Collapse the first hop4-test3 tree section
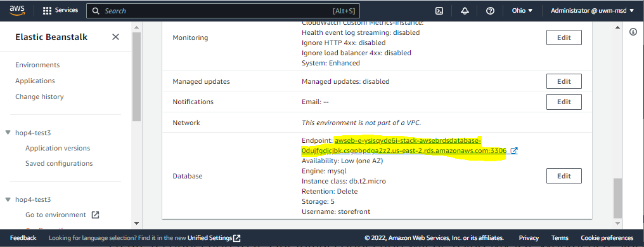The width and height of the screenshot is (644, 247). click(8, 133)
